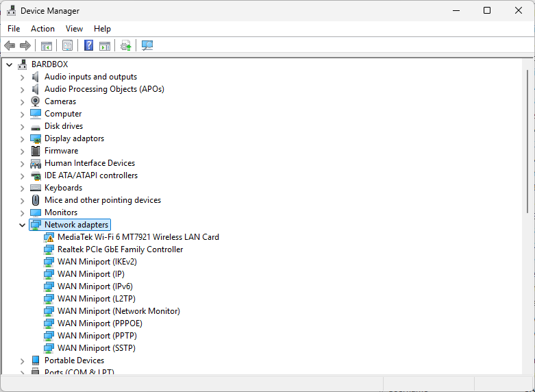Expand the Monitors chevron
Viewport: 535px width, 392px height.
click(22, 212)
